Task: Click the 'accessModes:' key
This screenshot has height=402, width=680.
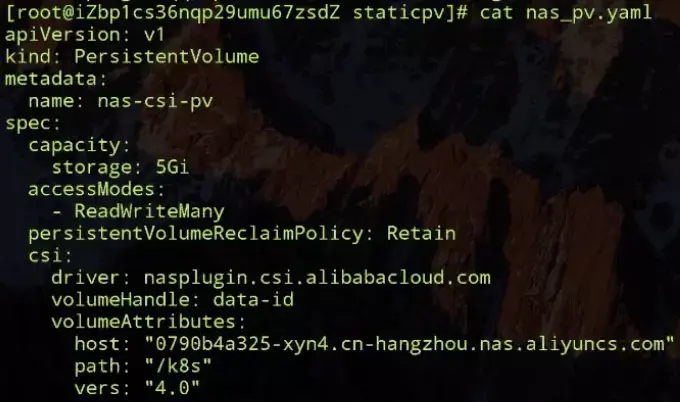Action: tap(96, 190)
